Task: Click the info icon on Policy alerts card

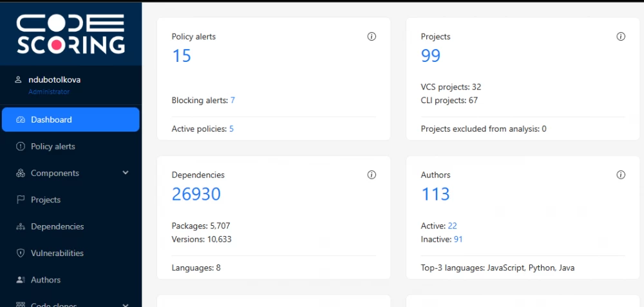Action: (x=372, y=37)
